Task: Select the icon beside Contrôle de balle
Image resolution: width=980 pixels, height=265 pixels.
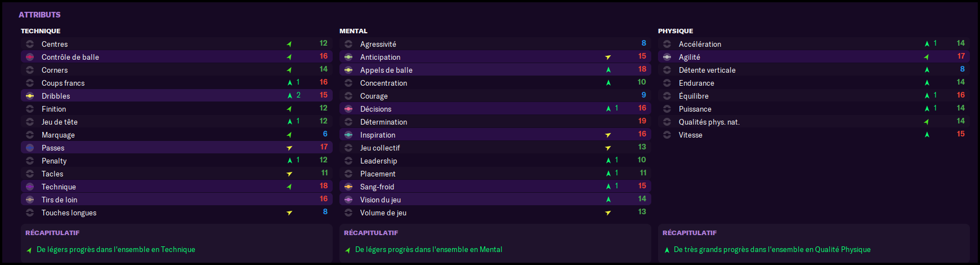Action: click(30, 57)
